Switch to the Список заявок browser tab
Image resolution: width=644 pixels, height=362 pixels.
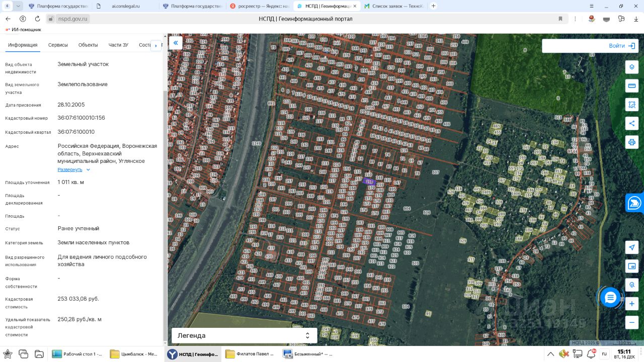coord(394,6)
